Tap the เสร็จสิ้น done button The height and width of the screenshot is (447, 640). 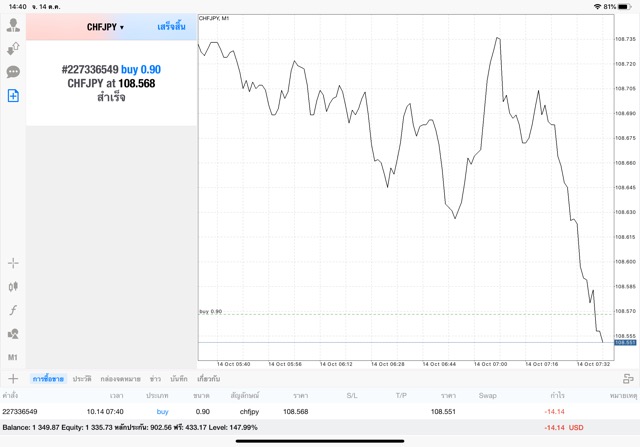point(171,27)
